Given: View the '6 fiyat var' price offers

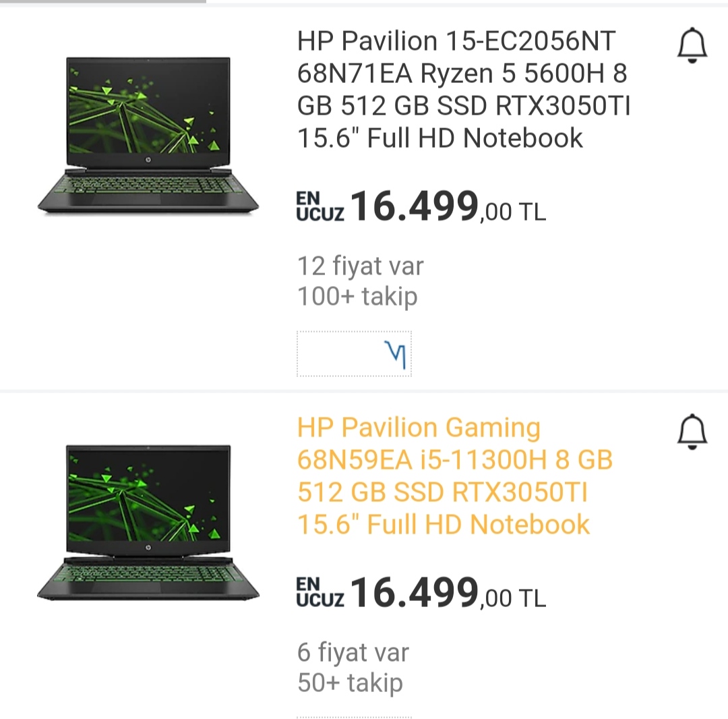Looking at the screenshot, I should coord(353,652).
